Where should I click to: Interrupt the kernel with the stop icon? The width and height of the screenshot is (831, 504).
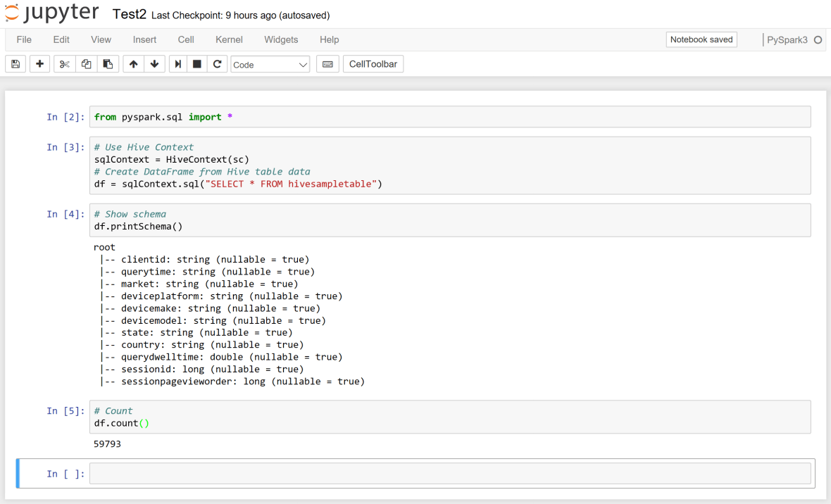click(198, 63)
